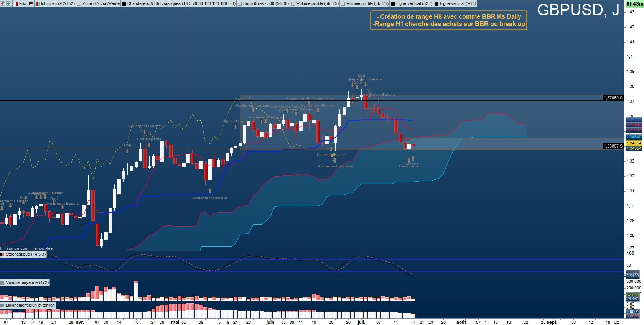Tick the Supp & res <500 checkbox
Screen dimensions: 644x325
[x=240, y=4]
